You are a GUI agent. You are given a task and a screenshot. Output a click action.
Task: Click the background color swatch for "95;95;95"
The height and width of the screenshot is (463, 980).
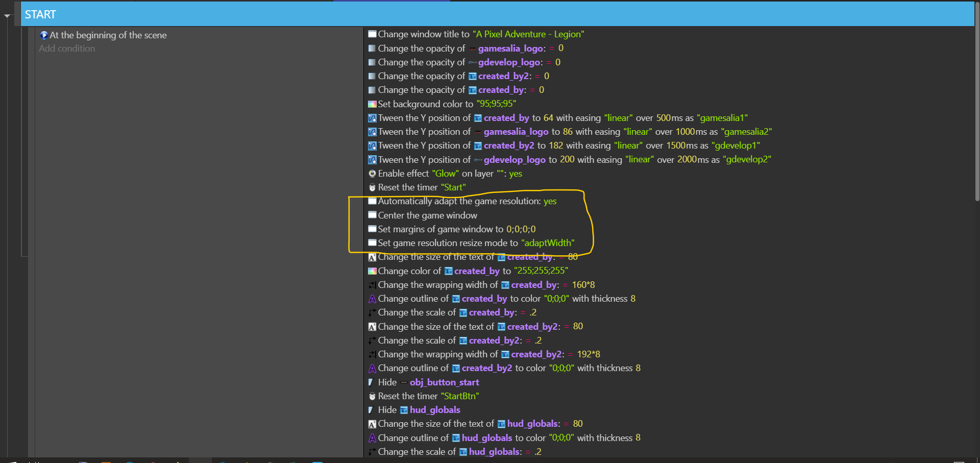(x=372, y=104)
